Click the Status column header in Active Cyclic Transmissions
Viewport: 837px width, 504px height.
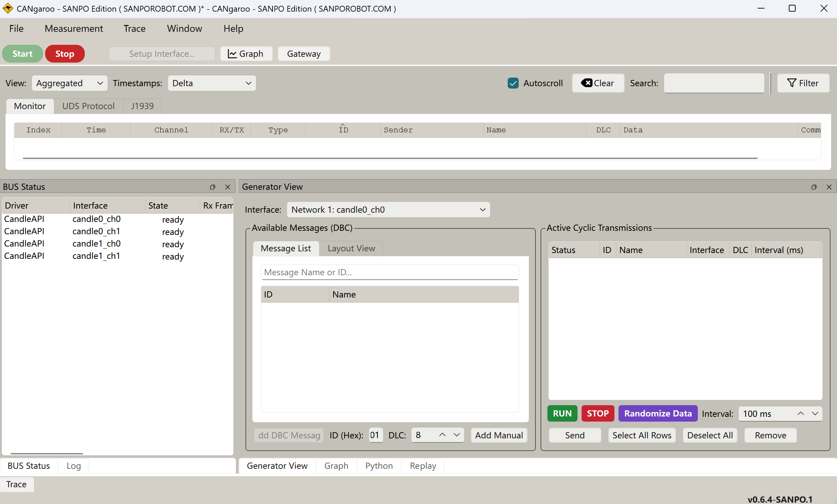(574, 250)
